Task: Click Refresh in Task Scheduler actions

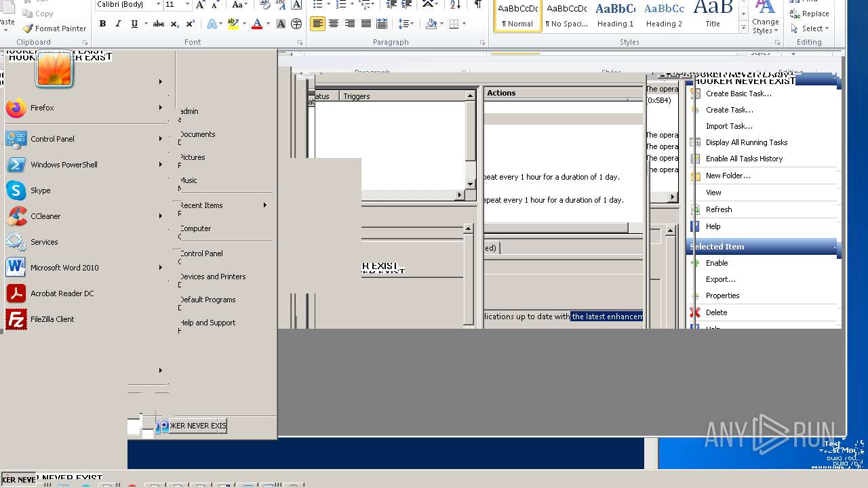Action: 718,209
